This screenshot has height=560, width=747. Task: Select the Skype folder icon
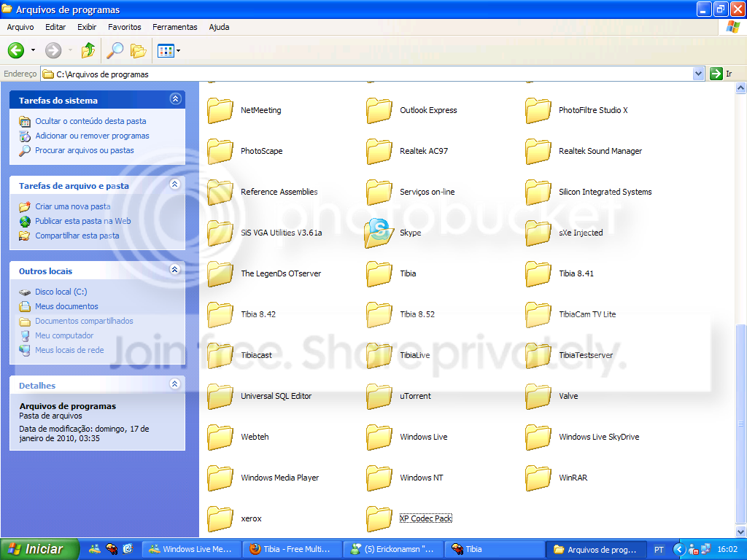click(379, 233)
